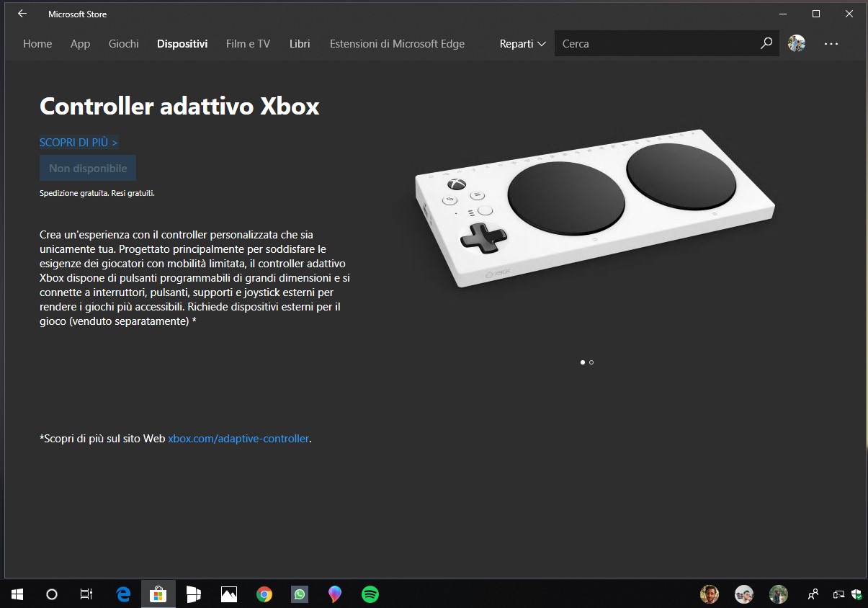Open the Giochi tab
The height and width of the screenshot is (608, 868).
124,44
